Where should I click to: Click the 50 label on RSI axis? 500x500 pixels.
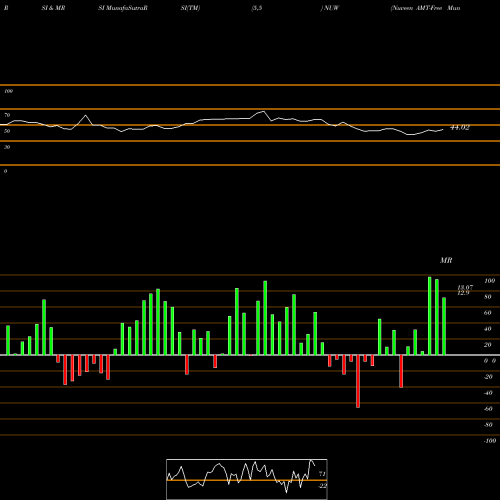(7, 131)
